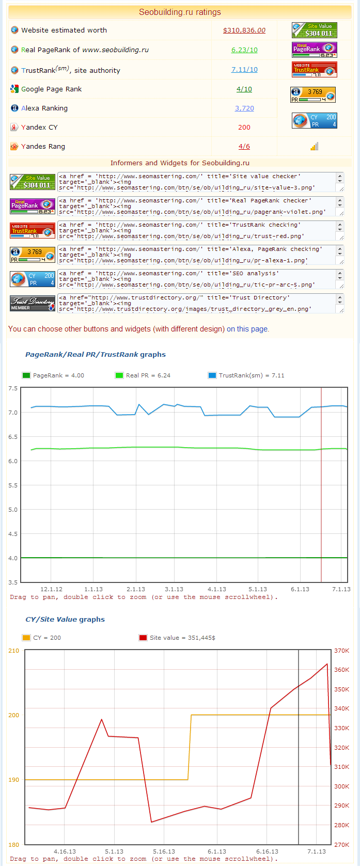Image resolution: width=360 pixels, height=868 pixels.
Task: Open the 4/6 Yandes Rang link
Action: 244,146
